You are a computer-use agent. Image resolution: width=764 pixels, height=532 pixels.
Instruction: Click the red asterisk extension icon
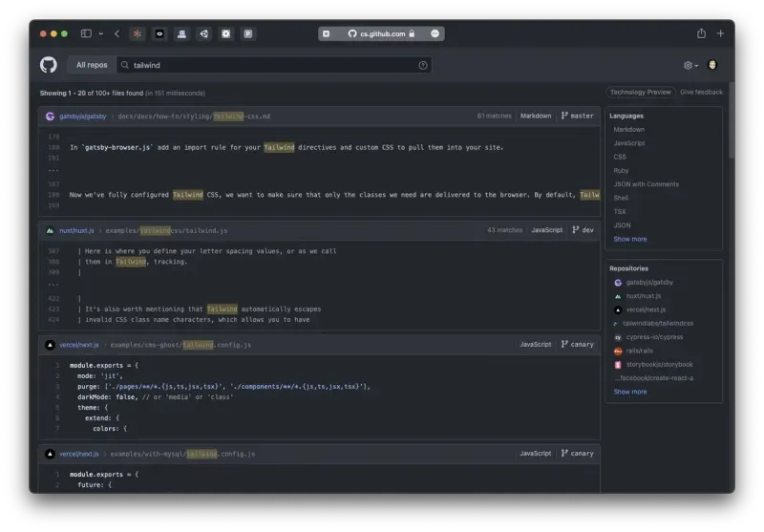(138, 33)
